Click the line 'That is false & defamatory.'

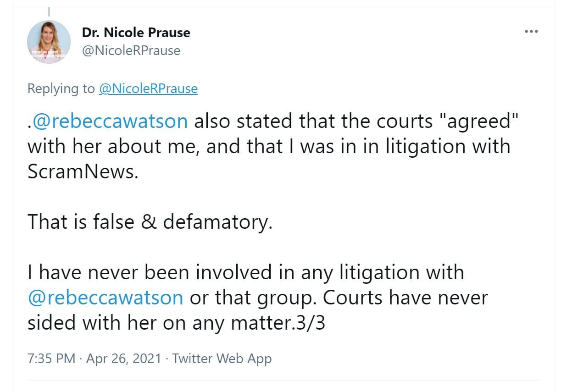pos(150,222)
